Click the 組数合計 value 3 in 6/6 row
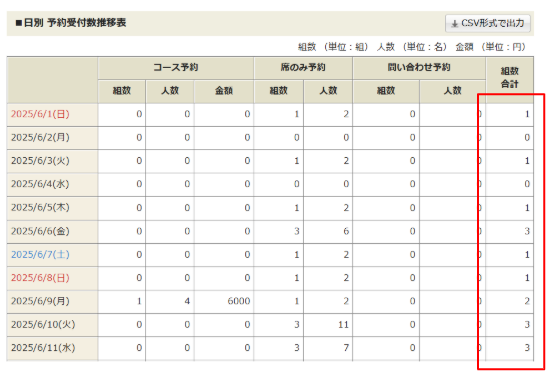Viewport: 553px width, 380px height. pyautogui.click(x=527, y=231)
